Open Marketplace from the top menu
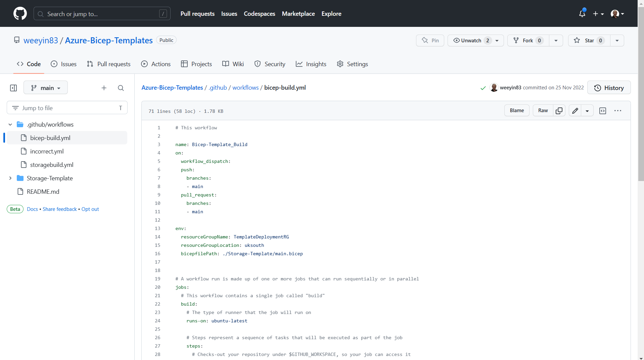This screenshot has width=644, height=360. click(x=298, y=14)
